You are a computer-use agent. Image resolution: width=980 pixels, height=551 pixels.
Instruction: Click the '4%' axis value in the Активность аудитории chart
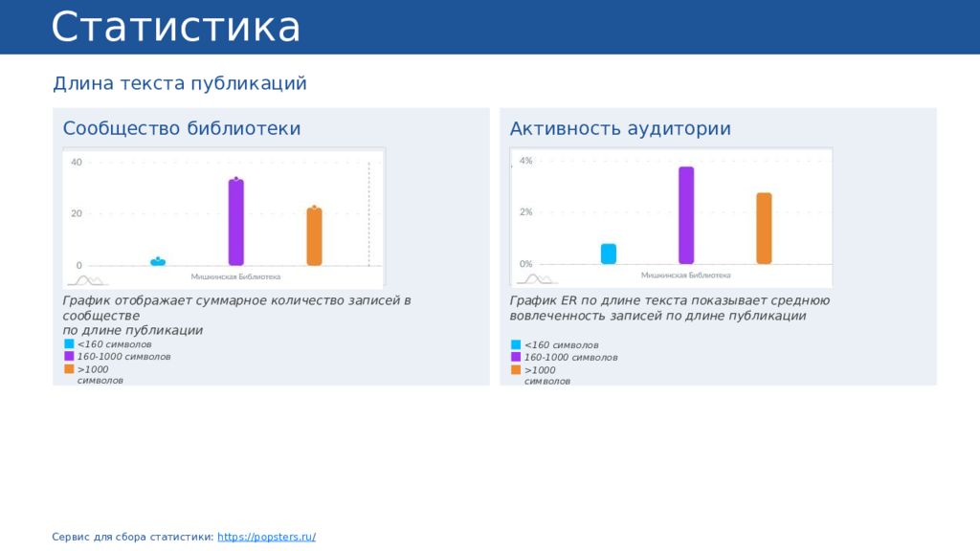(x=525, y=161)
